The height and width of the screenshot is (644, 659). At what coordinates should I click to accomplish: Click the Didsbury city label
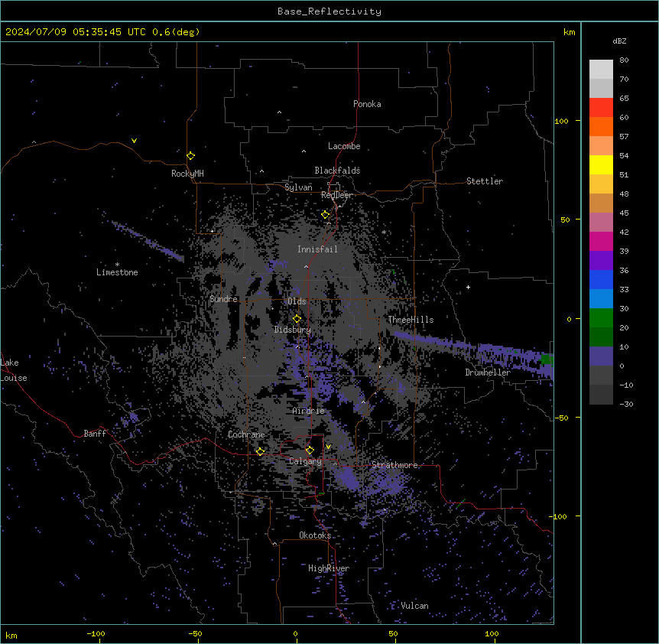[x=293, y=330]
